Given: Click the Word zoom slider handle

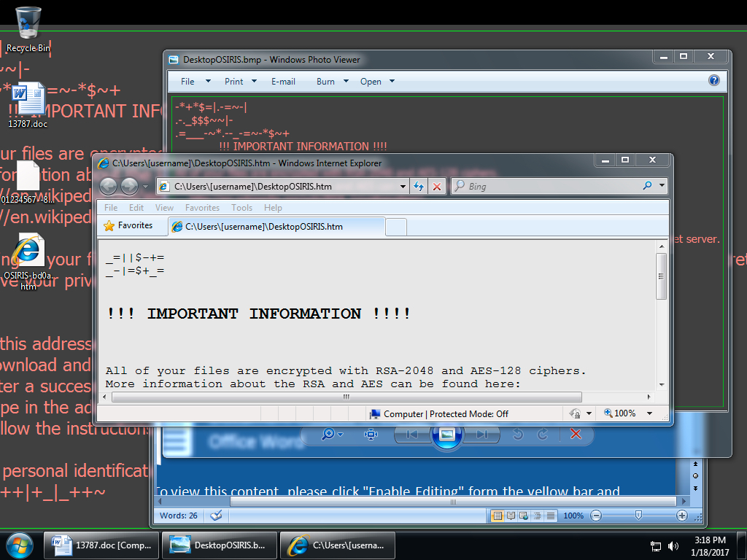Looking at the screenshot, I should [638, 516].
